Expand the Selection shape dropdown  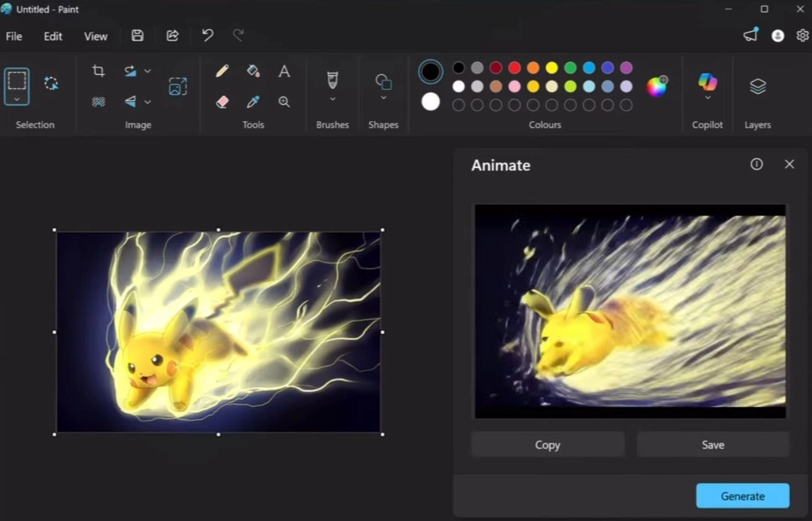[17, 99]
